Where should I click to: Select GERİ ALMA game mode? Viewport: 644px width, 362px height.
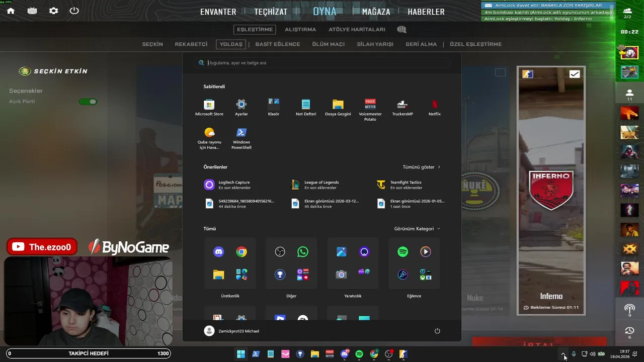tap(421, 44)
